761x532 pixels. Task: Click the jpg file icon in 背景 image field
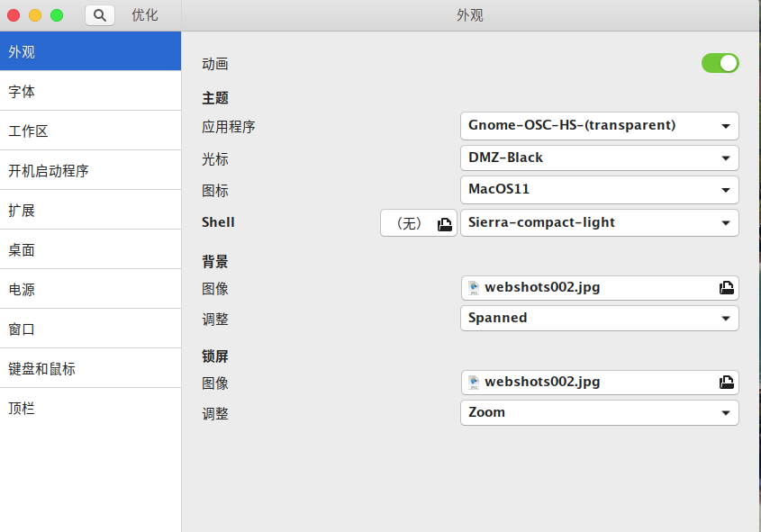pyautogui.click(x=474, y=287)
